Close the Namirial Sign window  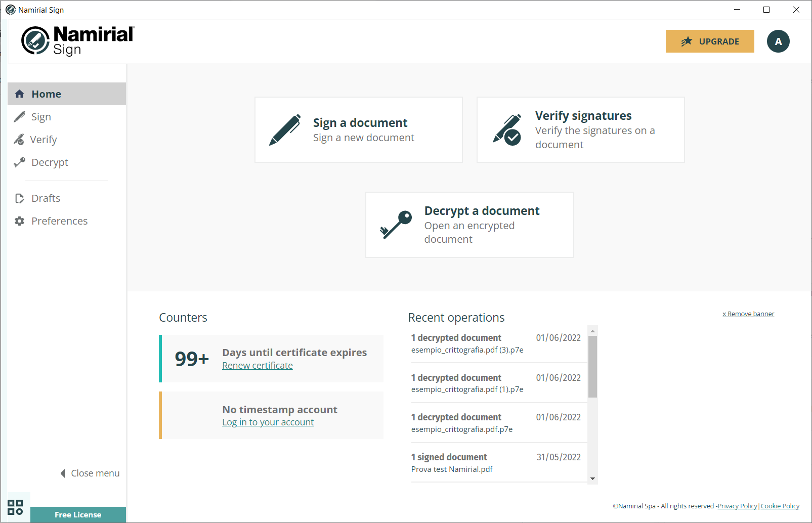tap(796, 10)
